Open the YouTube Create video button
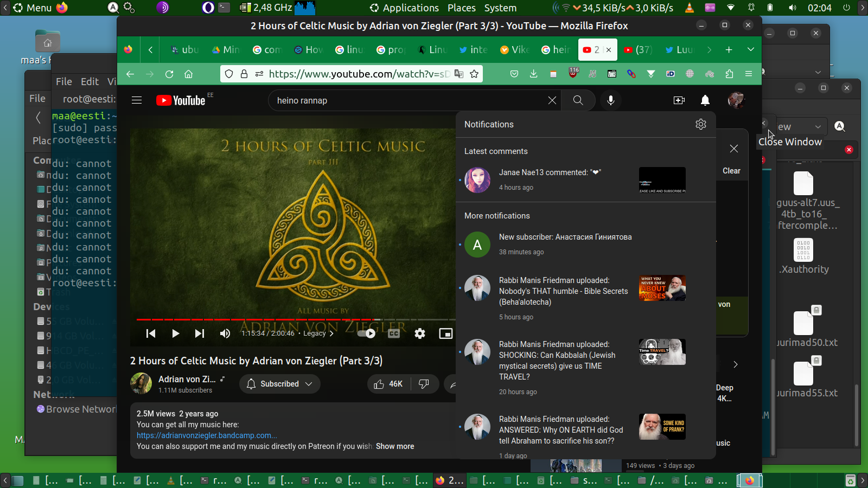Viewport: 868px width, 488px height. click(679, 100)
